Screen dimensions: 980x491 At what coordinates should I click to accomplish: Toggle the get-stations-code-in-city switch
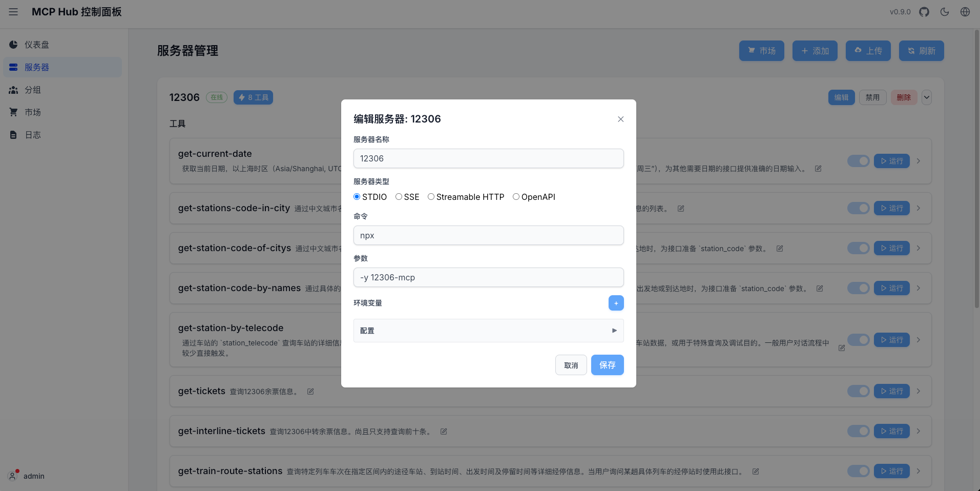858,208
